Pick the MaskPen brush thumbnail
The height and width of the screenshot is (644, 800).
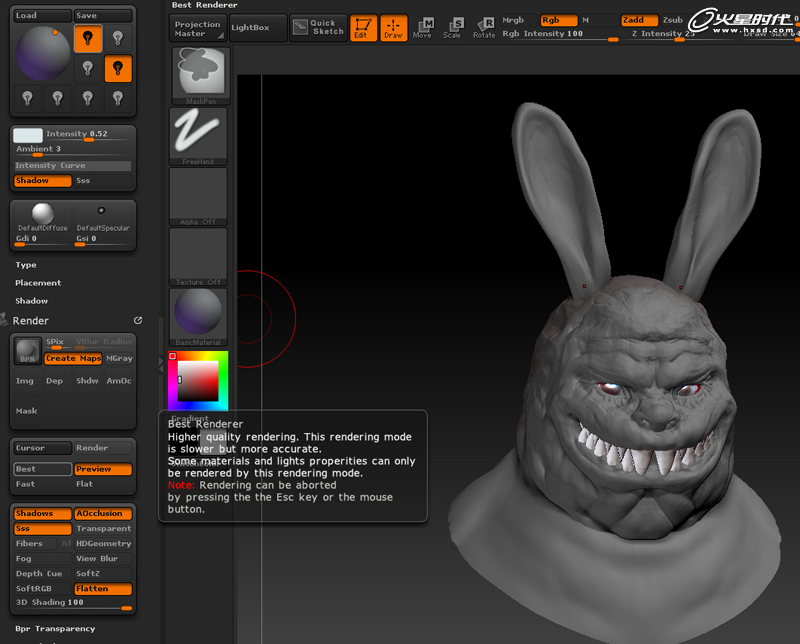click(x=200, y=76)
